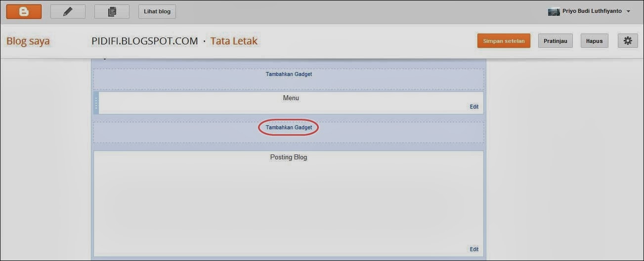Image resolution: width=644 pixels, height=261 pixels.
Task: Add gadget in section below Menu
Action: pyautogui.click(x=289, y=127)
